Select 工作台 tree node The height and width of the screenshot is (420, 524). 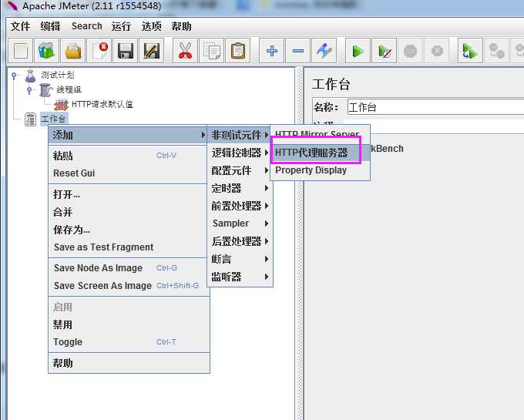click(53, 119)
